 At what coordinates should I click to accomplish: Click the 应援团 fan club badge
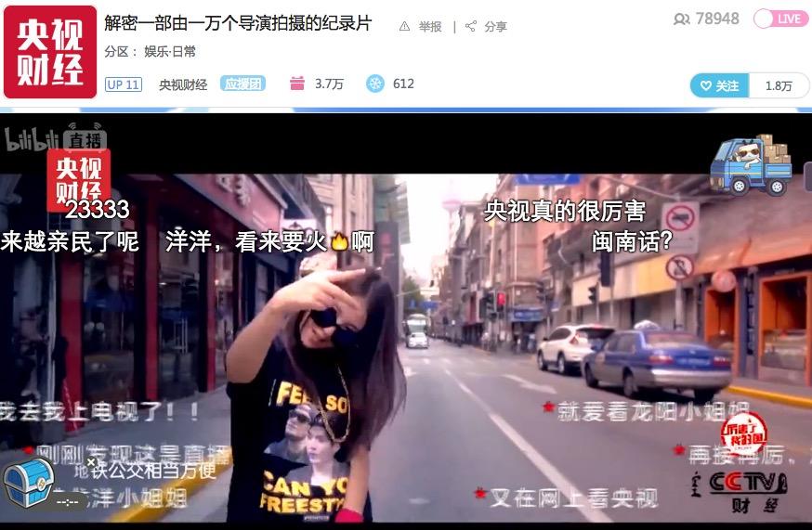click(x=242, y=84)
